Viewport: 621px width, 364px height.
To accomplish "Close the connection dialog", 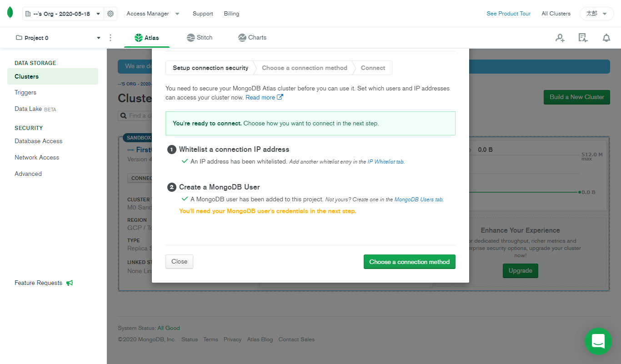I will click(179, 261).
